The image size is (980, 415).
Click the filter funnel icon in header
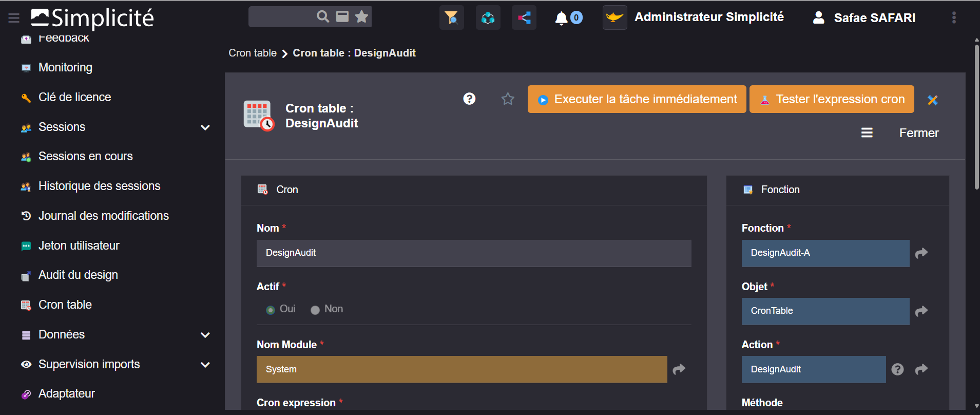451,18
